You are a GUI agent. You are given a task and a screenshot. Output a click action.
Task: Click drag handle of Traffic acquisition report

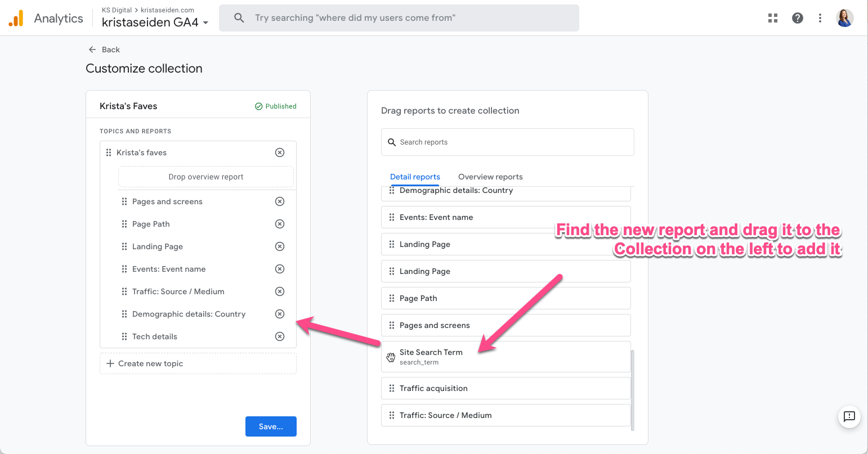(392, 388)
